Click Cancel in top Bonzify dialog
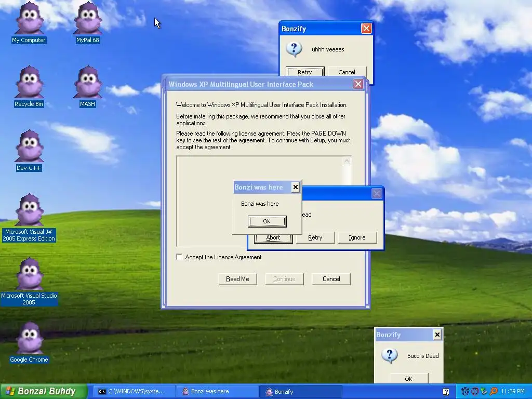Screen dimensions: 532x399 pos(347,72)
